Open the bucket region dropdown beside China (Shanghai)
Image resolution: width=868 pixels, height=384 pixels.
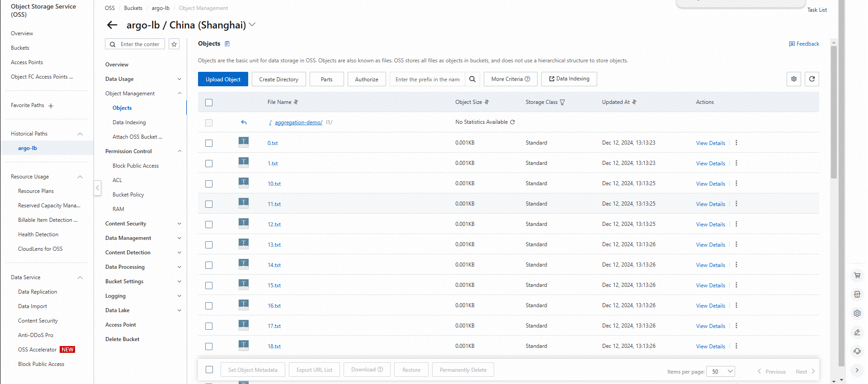[252, 24]
